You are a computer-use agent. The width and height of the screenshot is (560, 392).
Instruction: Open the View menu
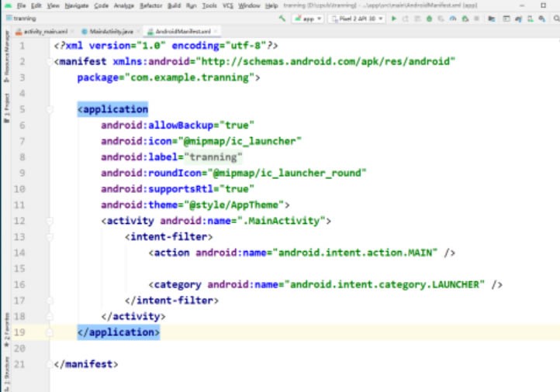[54, 5]
